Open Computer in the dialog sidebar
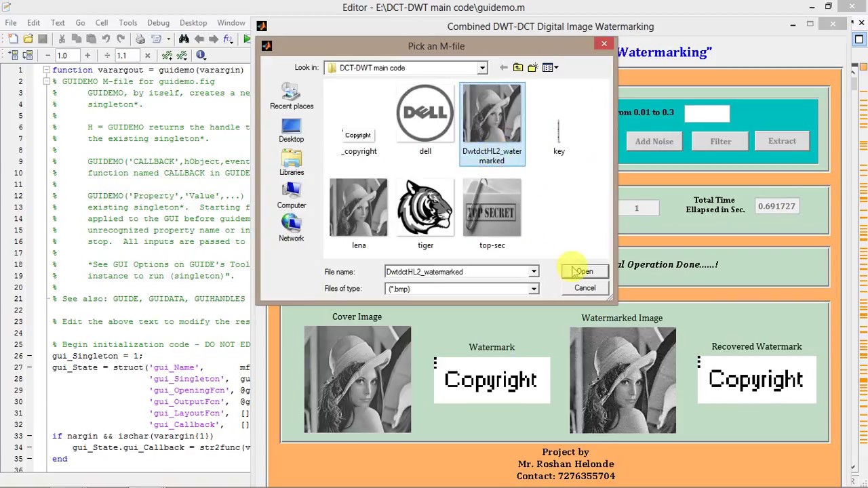The width and height of the screenshot is (868, 488). coord(292,196)
